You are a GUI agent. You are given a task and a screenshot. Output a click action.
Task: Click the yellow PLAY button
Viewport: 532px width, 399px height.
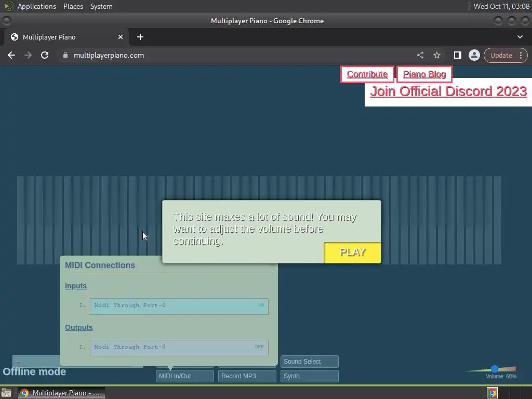[x=353, y=252]
